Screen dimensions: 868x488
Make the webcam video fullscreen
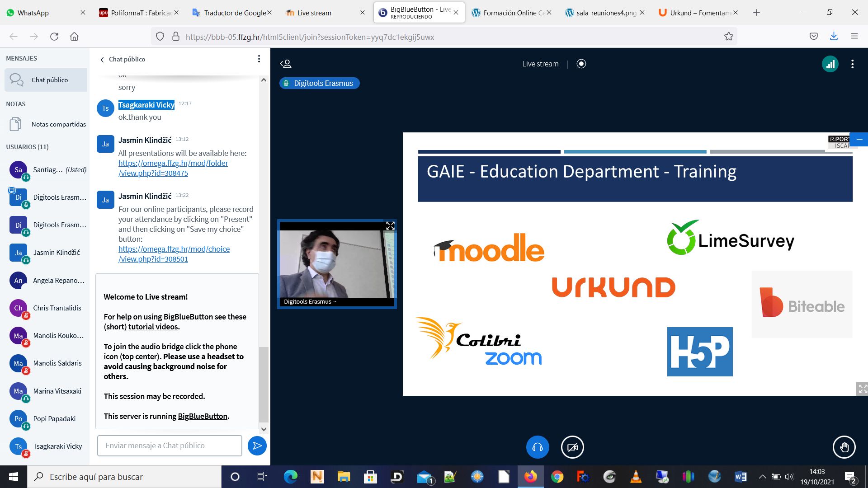click(390, 226)
